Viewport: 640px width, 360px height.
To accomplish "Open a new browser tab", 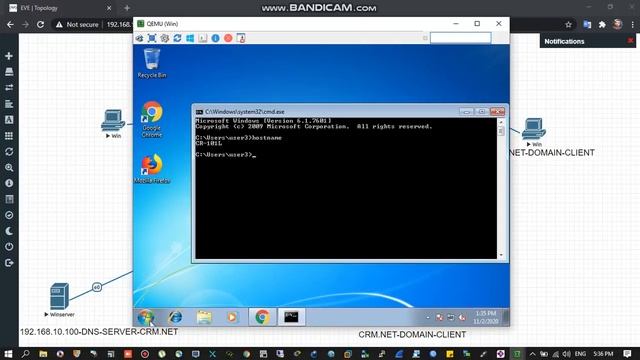I will tap(127, 8).
